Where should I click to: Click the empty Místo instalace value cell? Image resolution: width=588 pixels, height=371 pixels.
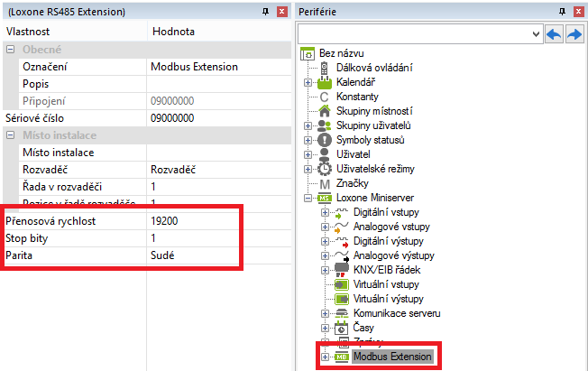[218, 153]
